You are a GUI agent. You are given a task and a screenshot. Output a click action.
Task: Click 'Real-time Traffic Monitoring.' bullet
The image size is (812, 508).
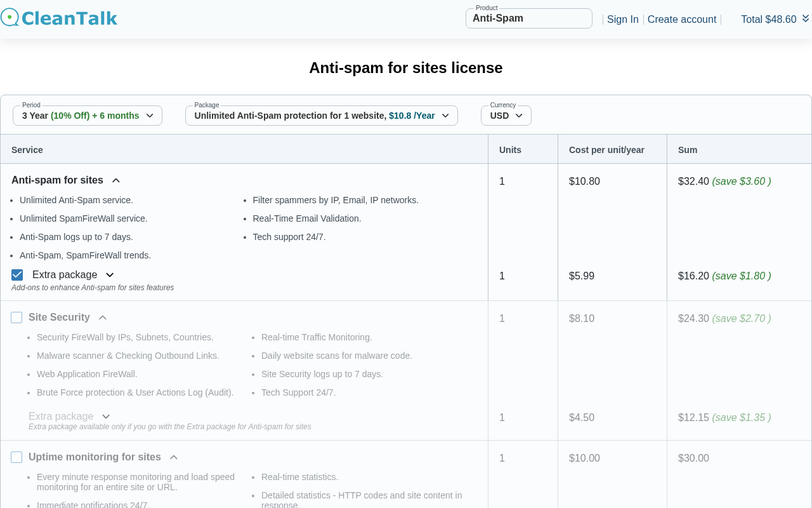click(x=317, y=337)
